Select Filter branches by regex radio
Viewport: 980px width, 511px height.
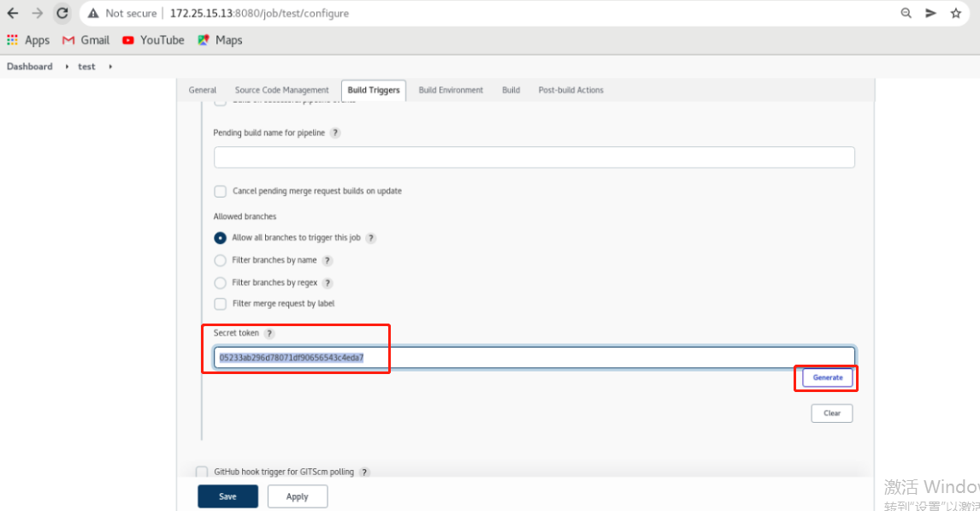point(220,283)
